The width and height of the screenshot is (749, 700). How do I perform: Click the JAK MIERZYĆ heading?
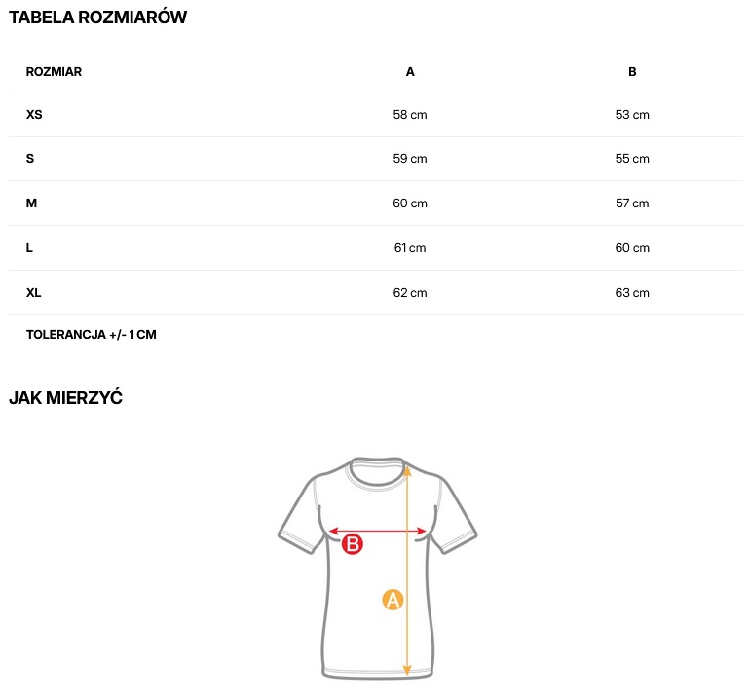coord(65,398)
